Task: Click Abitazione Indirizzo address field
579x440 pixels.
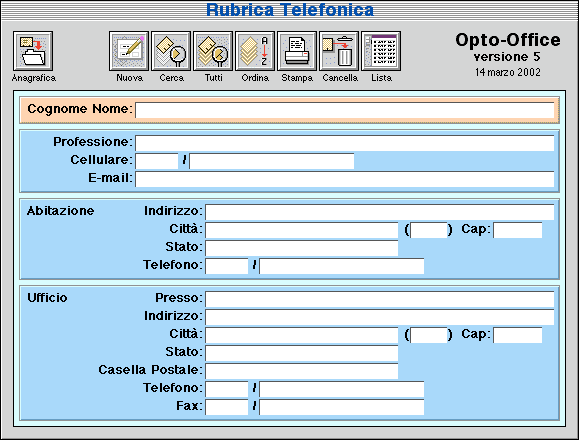Action: coord(380,212)
